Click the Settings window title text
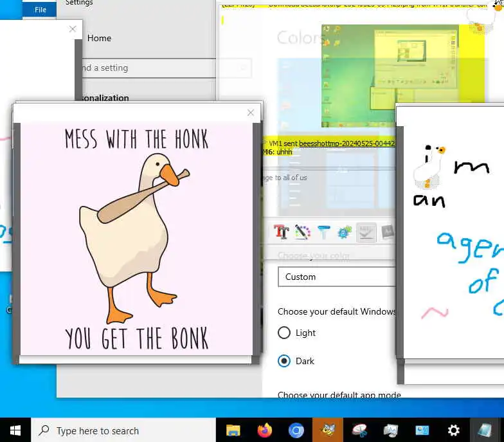Image resolution: width=504 pixels, height=442 pixels. [79, 3]
